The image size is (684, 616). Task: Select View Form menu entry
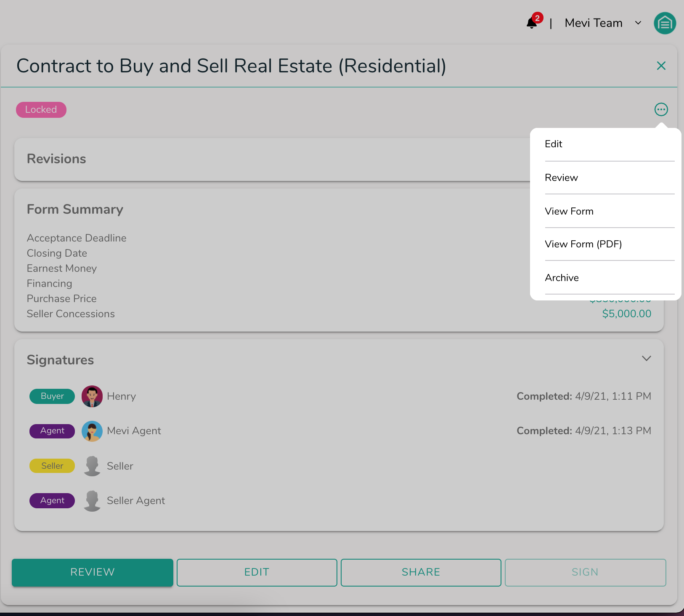(610, 211)
